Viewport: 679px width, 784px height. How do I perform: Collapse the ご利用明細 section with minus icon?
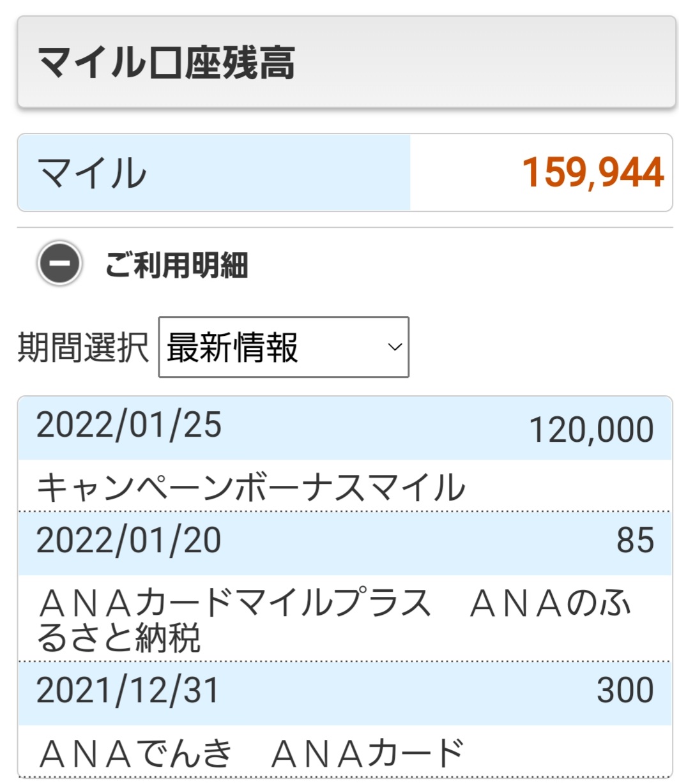pos(59,262)
